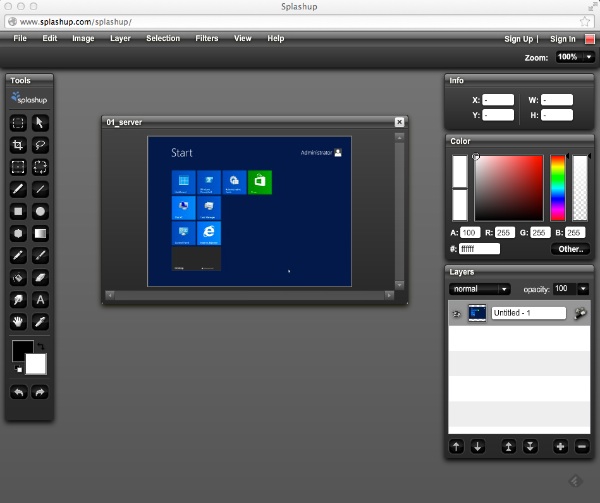Hide the Untitled - 1 layer
Screen dimensions: 600x503
(456, 313)
